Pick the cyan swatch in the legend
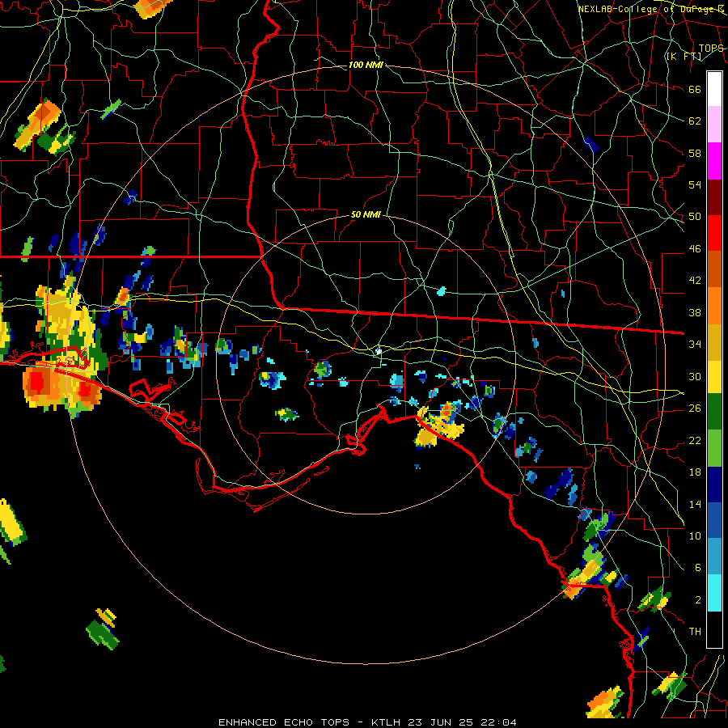This screenshot has height=728, width=728. [x=714, y=592]
